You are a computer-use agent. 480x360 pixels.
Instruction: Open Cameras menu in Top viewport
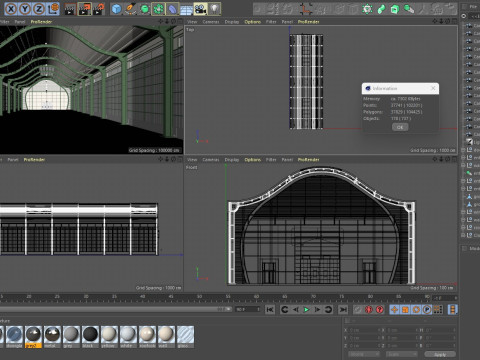(x=211, y=22)
